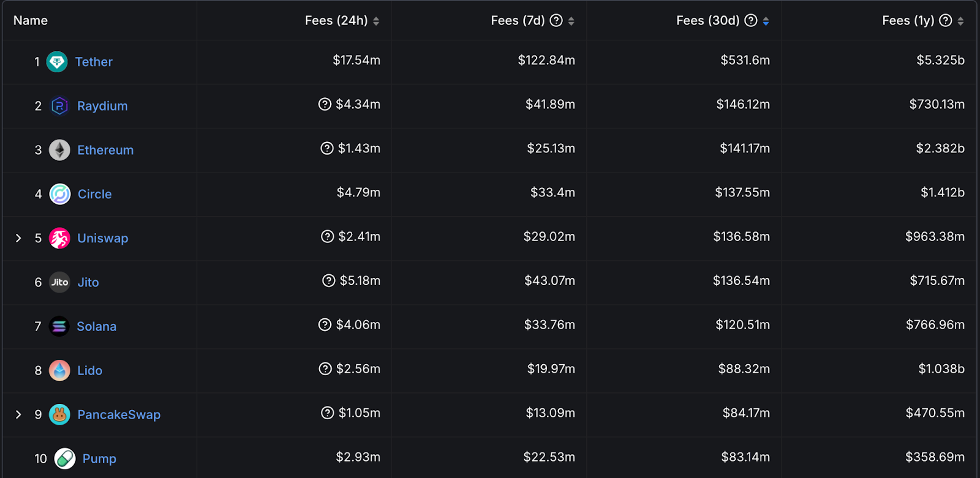This screenshot has width=980, height=478.
Task: Sort by Fees (30d) column arrows
Action: [766, 21]
